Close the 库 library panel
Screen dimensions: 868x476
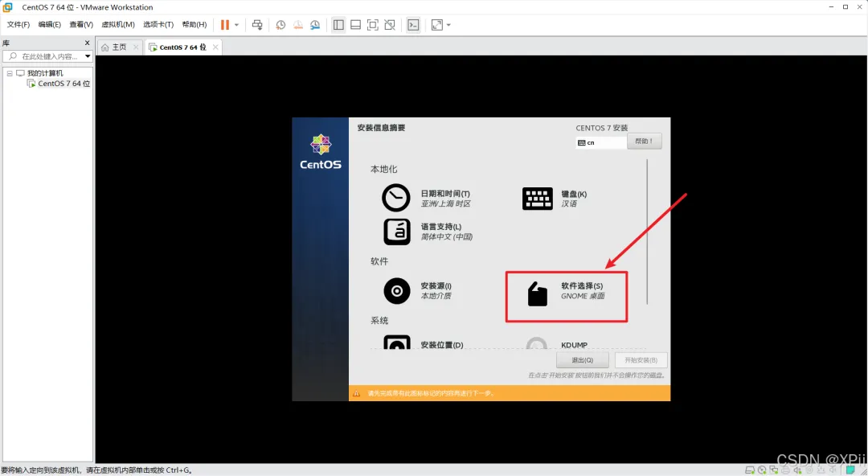coord(87,43)
